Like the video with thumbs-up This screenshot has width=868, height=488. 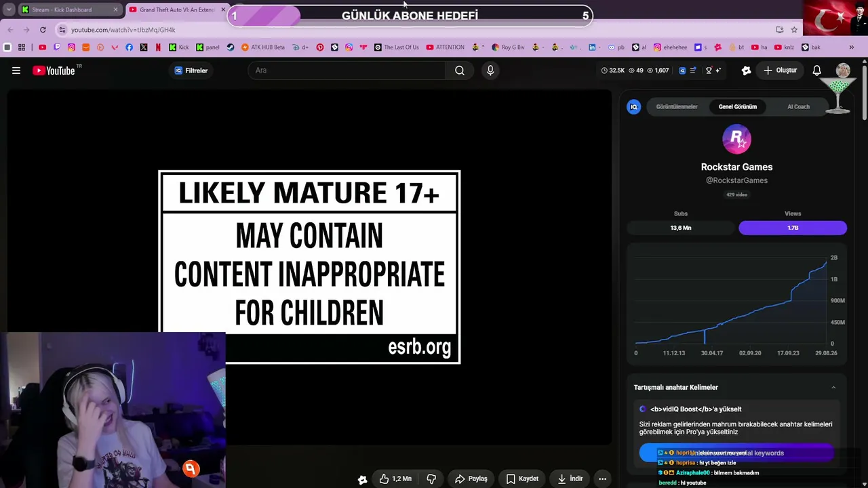click(395, 479)
